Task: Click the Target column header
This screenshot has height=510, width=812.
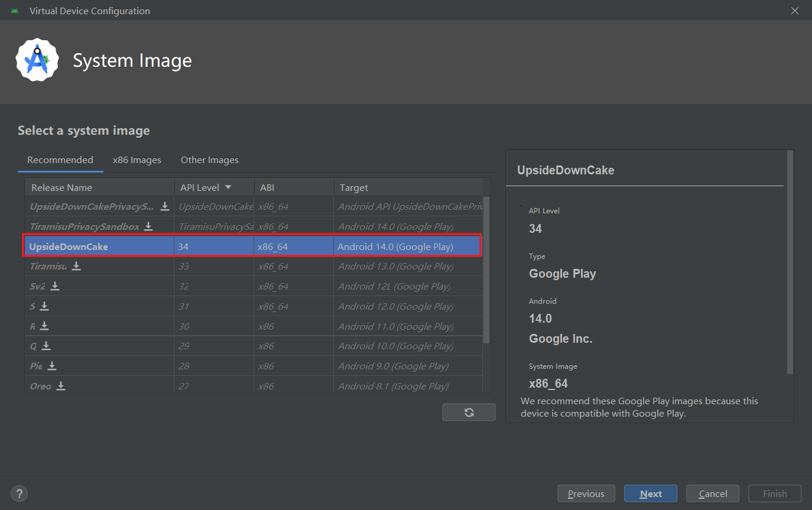Action: (408, 187)
